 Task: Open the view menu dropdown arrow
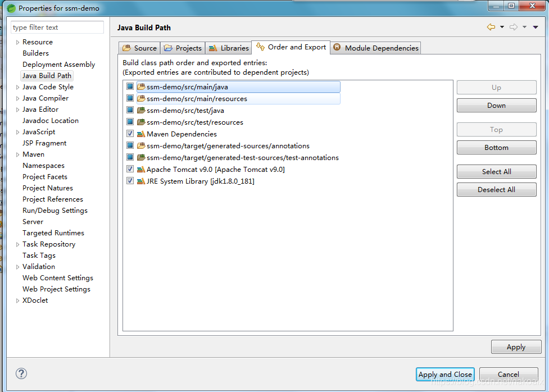(536, 27)
